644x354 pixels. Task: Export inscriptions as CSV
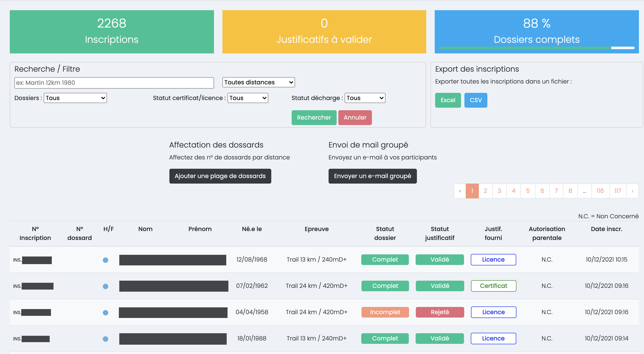click(475, 100)
